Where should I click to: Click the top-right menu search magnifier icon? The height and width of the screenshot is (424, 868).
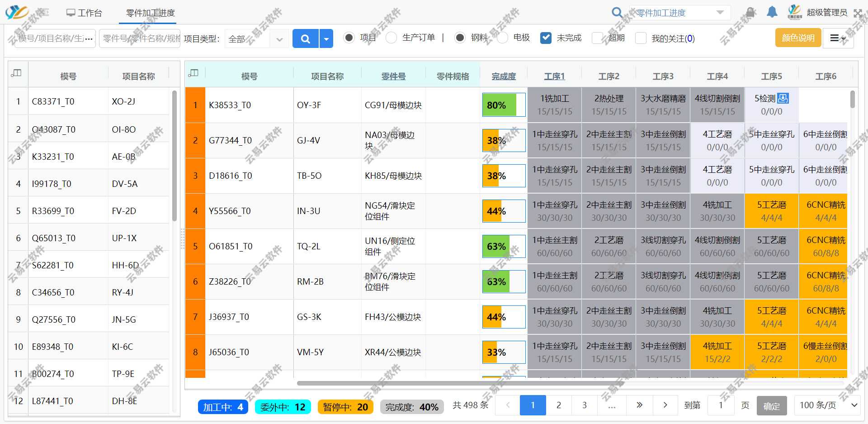(x=617, y=13)
